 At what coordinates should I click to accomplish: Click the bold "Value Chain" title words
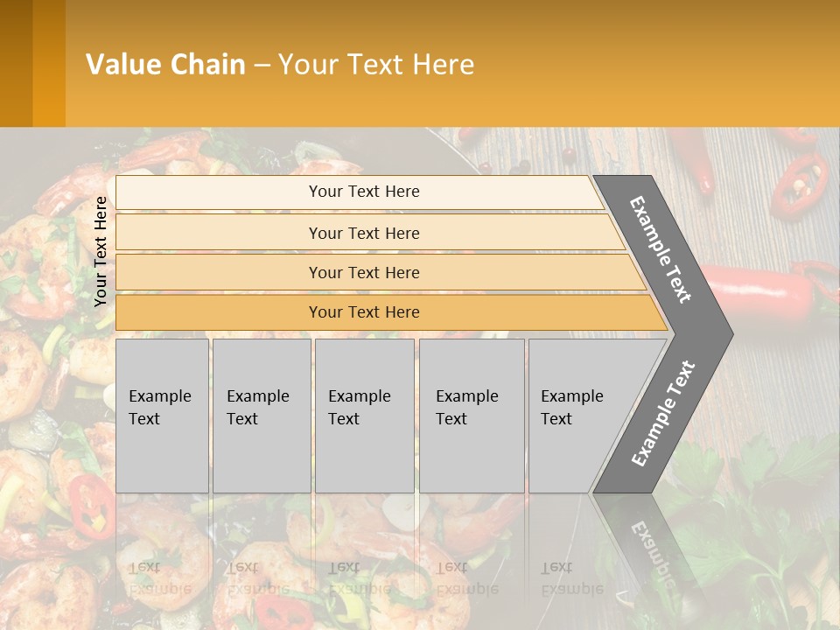(x=165, y=64)
